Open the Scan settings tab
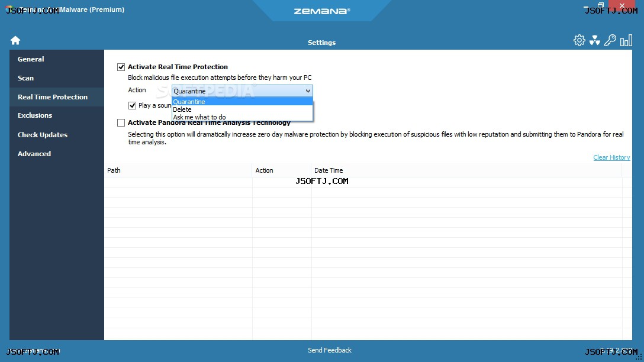 pyautogui.click(x=57, y=78)
